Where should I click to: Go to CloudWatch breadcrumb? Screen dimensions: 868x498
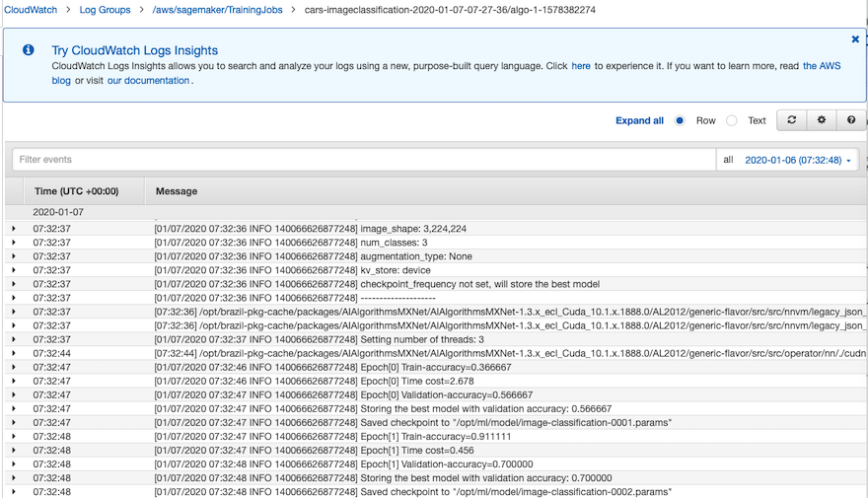coord(31,10)
